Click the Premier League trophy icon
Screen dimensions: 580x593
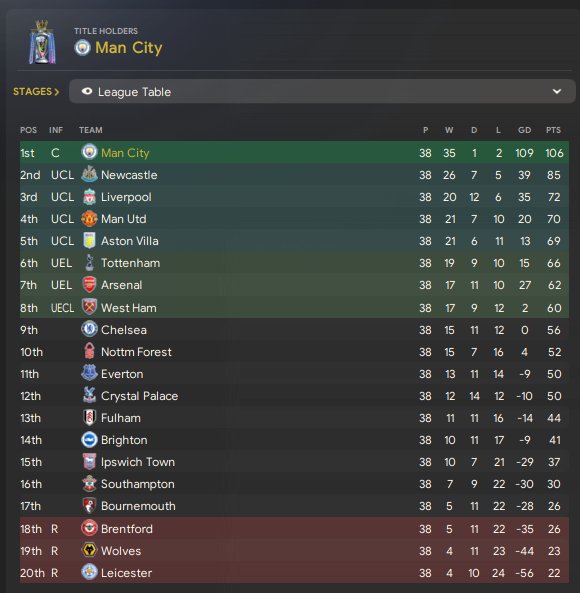tap(42, 42)
